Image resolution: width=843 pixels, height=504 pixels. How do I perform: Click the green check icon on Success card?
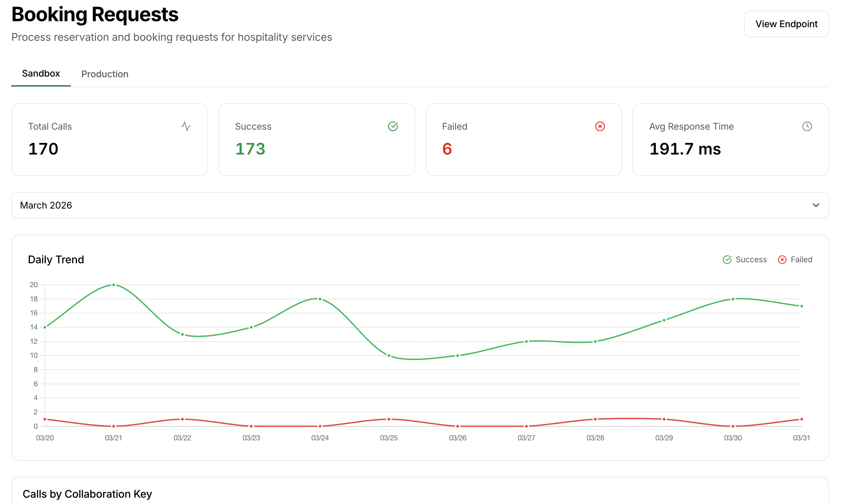click(393, 126)
